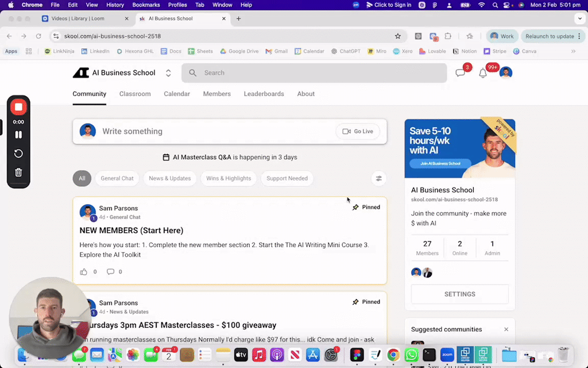Open the Bookmarks menu in menu bar
Screen dimensions: 588x368
[x=146, y=5]
